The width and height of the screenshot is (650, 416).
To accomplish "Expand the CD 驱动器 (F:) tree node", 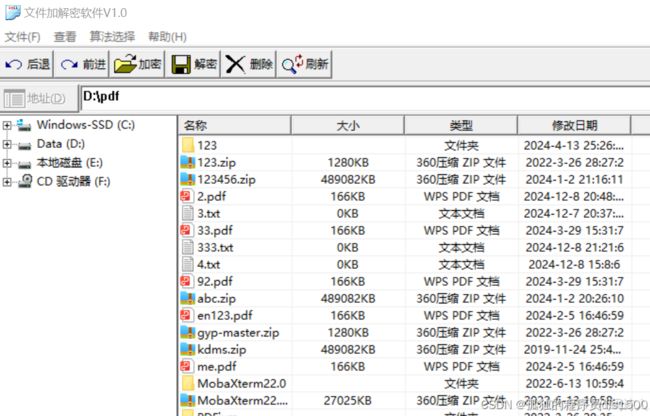I will (7, 182).
